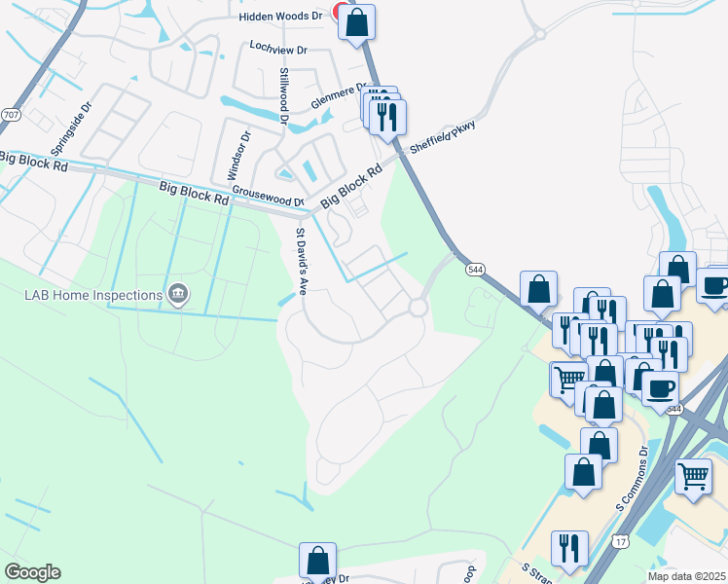Screen dimensions: 728x584
Task: Select the coffee cup marker near the 544 interchange
Action: pyautogui.click(x=660, y=390)
